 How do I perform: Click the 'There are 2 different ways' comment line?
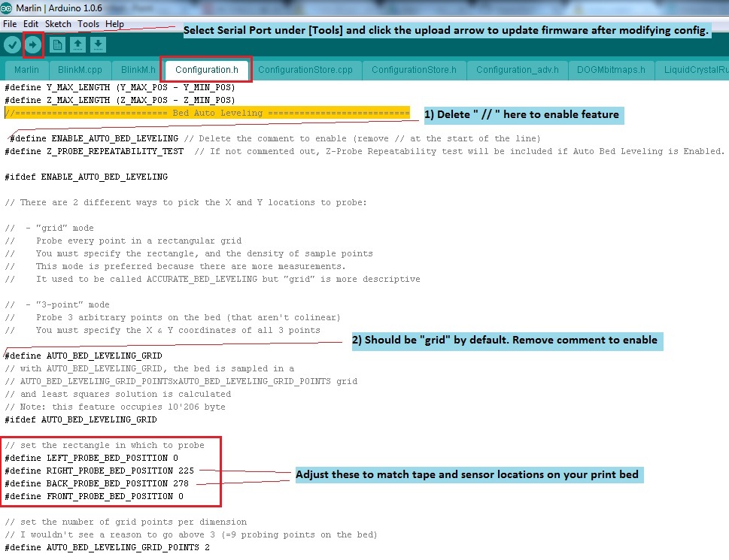(186, 202)
